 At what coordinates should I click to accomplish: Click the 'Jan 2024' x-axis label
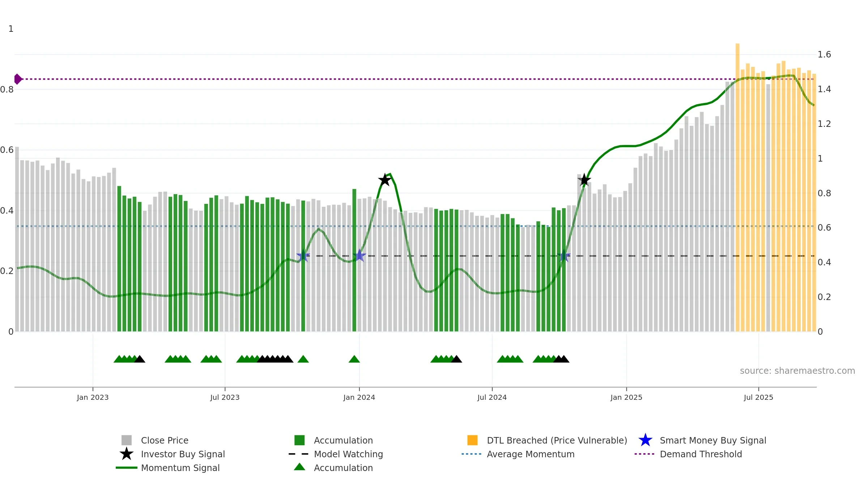coord(359,398)
